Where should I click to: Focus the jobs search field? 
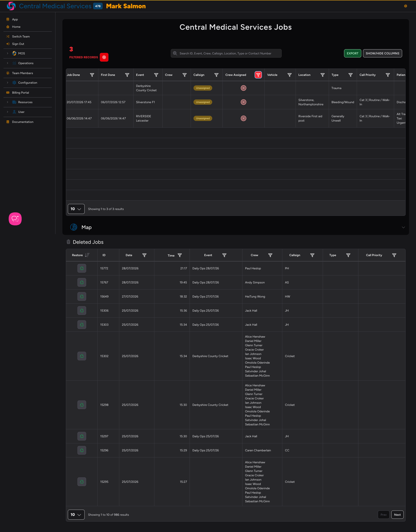pyautogui.click(x=226, y=53)
